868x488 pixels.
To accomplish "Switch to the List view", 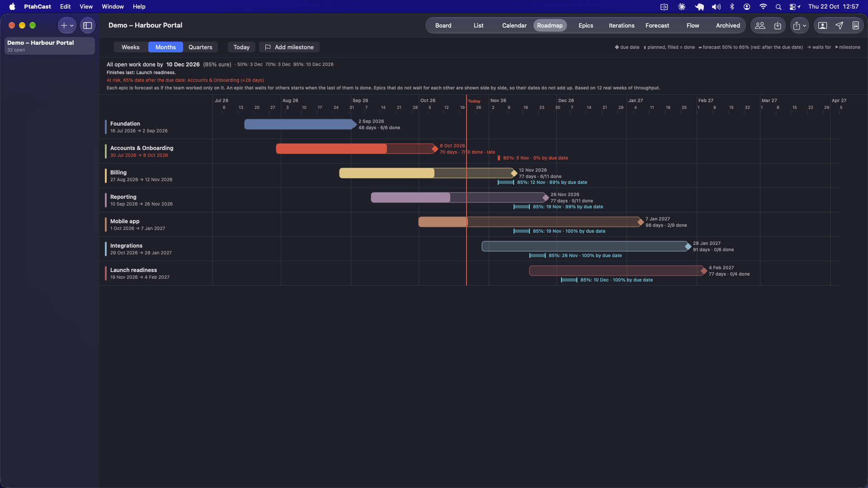I will coord(478,26).
